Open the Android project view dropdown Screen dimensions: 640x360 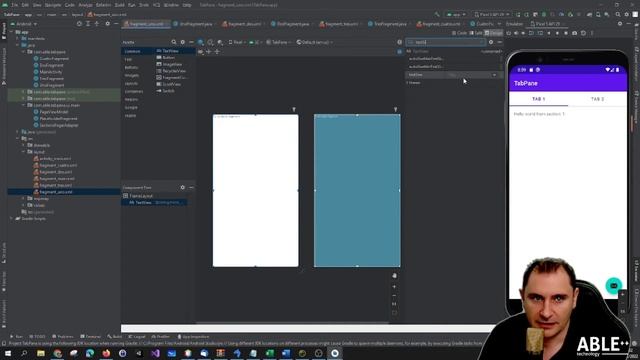(24, 24)
